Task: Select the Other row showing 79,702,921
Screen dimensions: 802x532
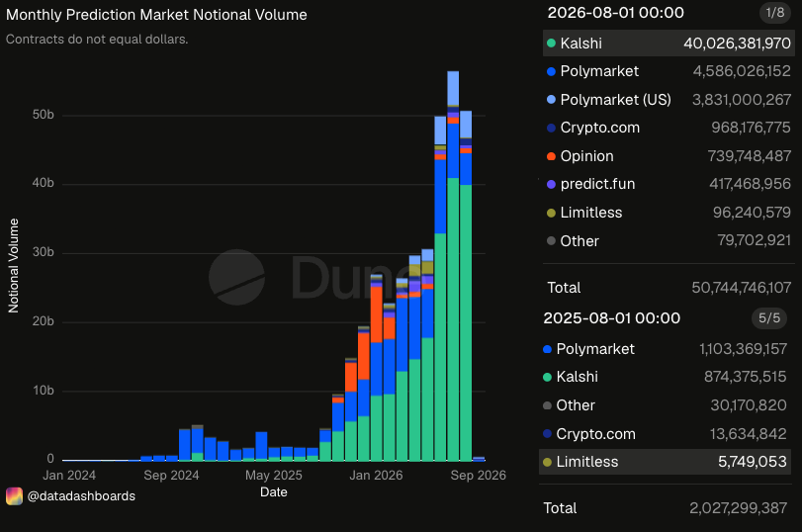Action: click(x=668, y=240)
